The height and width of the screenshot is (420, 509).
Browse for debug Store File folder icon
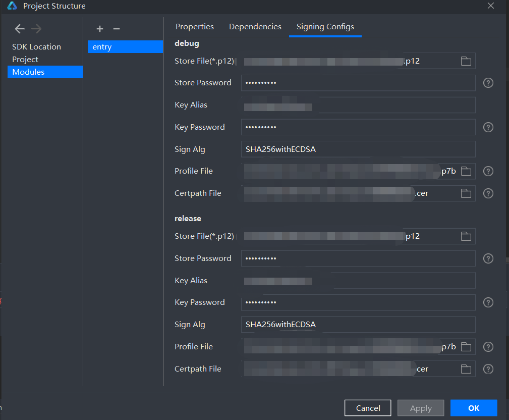pos(466,61)
